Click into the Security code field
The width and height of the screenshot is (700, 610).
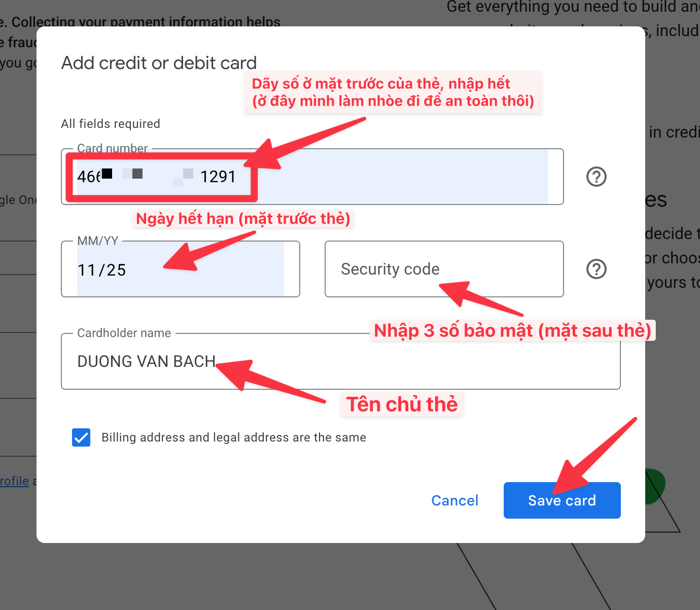pyautogui.click(x=444, y=269)
